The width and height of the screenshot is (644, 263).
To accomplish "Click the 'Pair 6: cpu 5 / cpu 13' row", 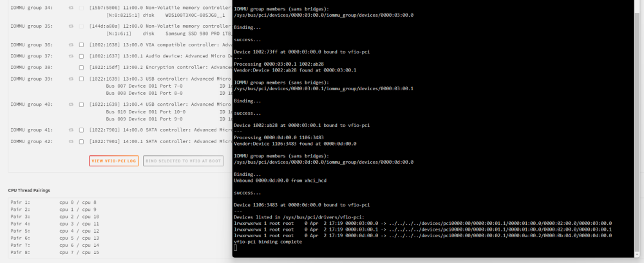I will (55, 239).
